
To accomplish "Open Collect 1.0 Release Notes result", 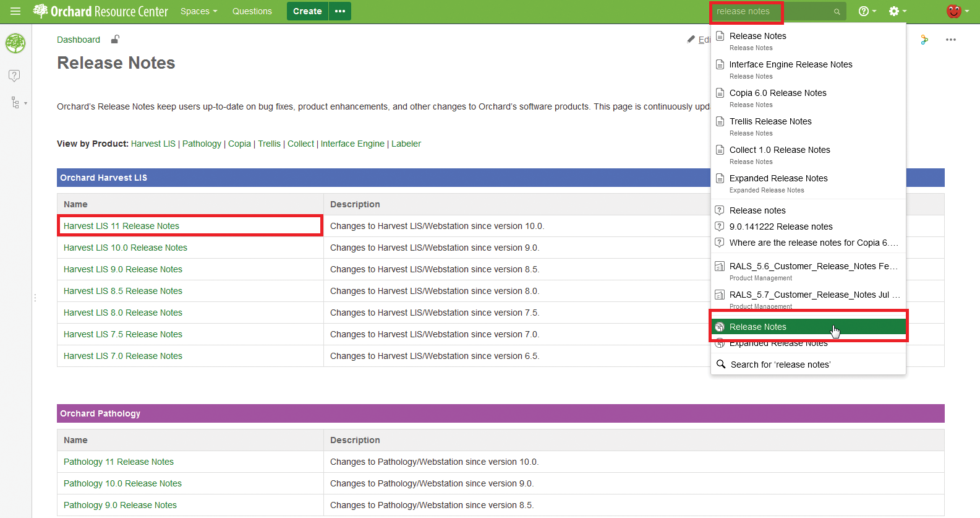I will coord(808,155).
